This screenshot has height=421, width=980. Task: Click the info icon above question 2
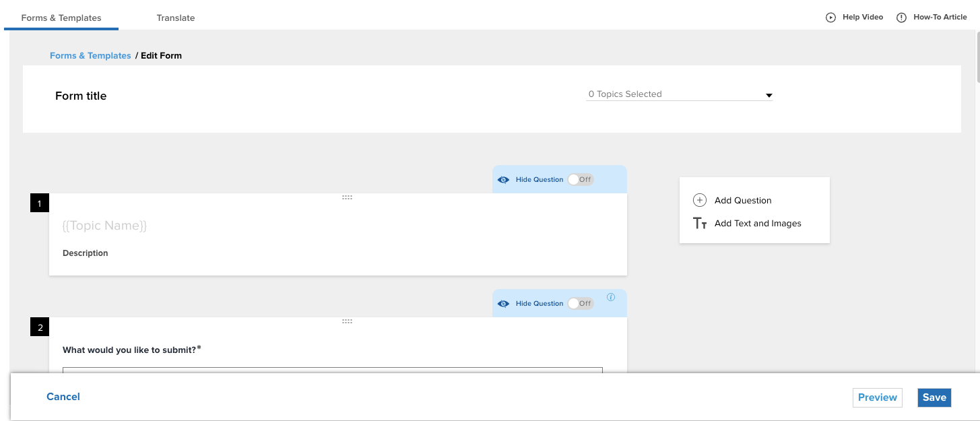(611, 296)
